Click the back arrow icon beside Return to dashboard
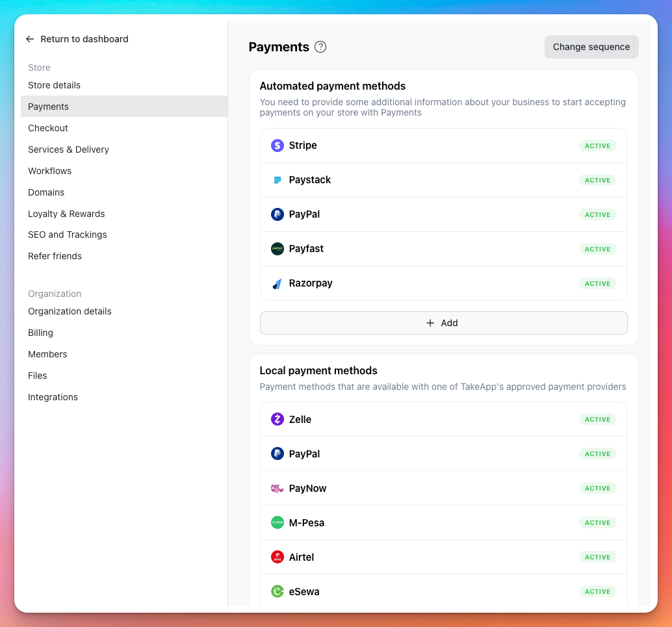672x627 pixels. tap(30, 39)
